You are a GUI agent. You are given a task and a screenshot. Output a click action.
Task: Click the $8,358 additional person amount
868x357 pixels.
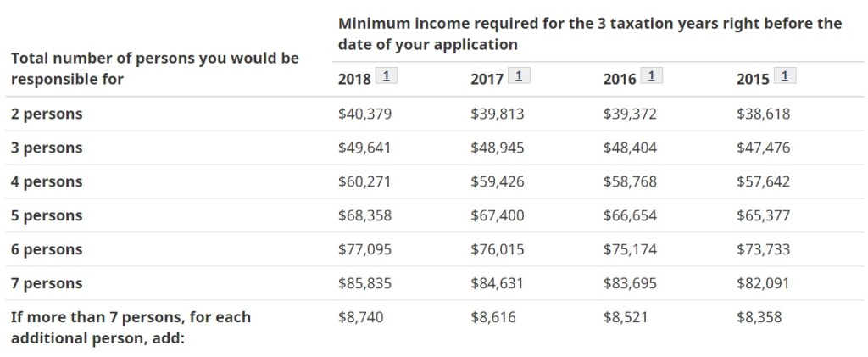(x=759, y=317)
